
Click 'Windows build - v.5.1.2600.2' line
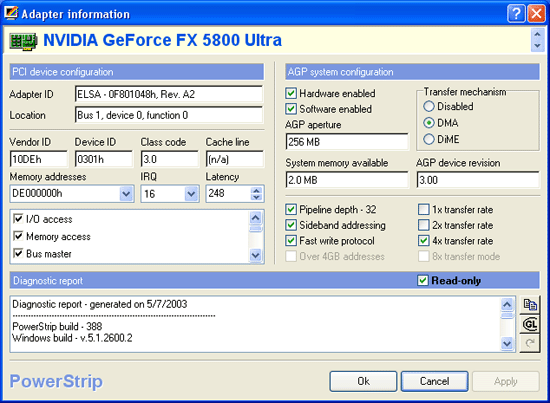pyautogui.click(x=72, y=338)
